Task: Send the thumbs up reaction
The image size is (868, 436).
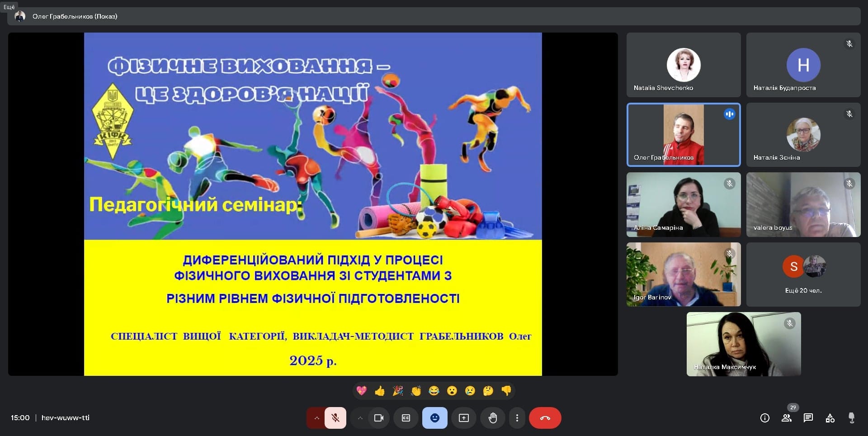Action: click(380, 391)
